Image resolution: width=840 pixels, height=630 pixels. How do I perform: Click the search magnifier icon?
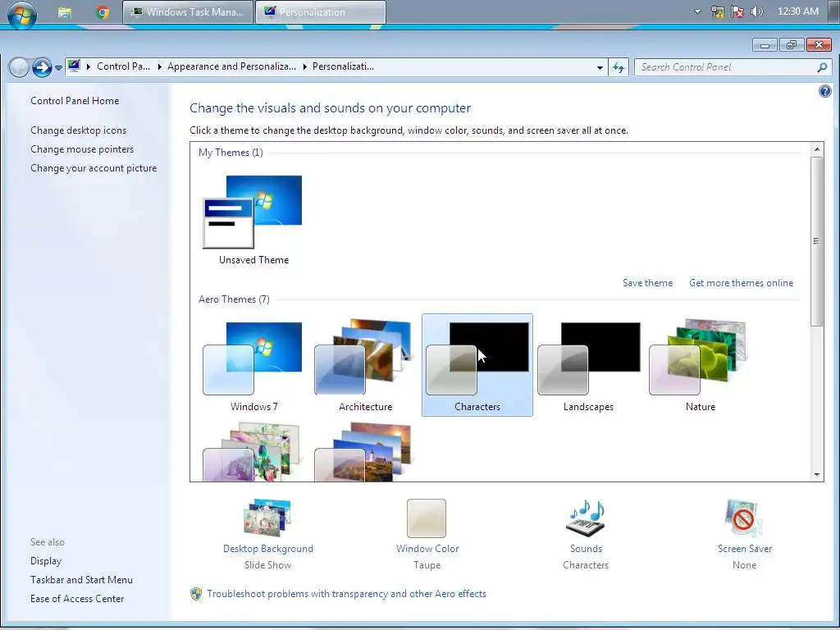(822, 67)
